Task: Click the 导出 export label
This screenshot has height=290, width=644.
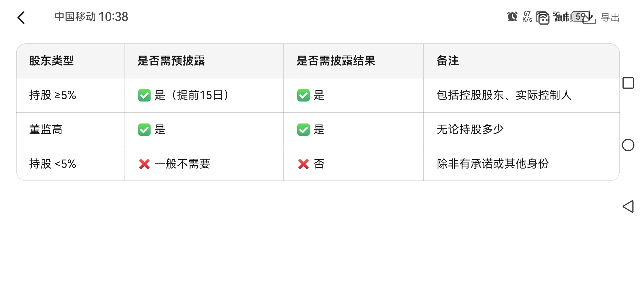Action: [610, 18]
